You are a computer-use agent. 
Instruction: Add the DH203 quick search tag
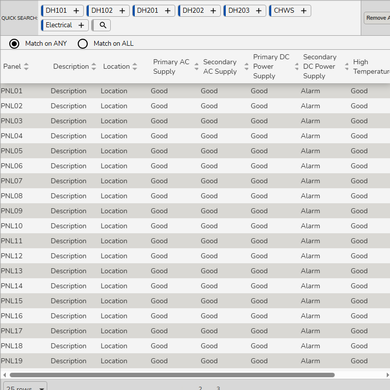[x=259, y=11]
